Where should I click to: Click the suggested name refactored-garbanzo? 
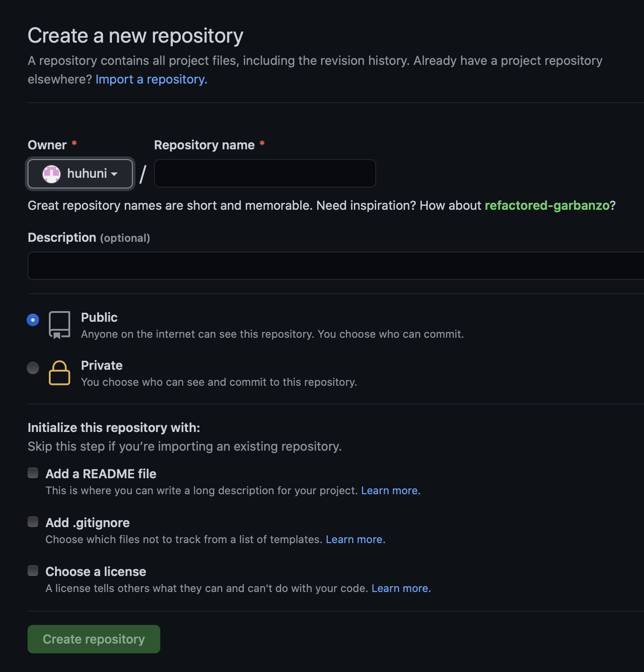point(547,205)
